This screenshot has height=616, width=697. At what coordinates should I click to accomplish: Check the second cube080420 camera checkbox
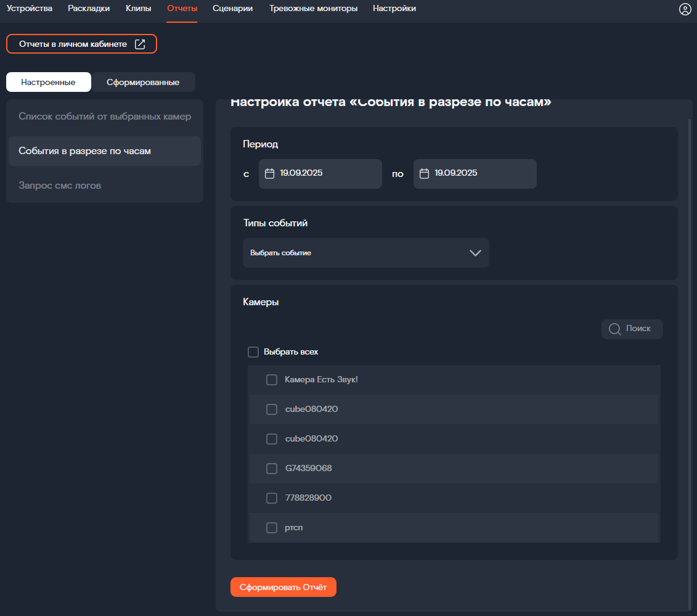pyautogui.click(x=272, y=439)
